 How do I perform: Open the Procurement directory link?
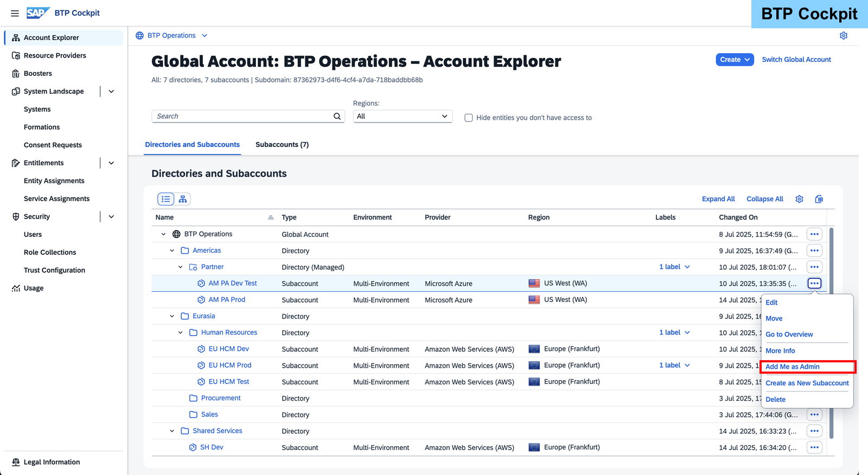click(x=221, y=398)
